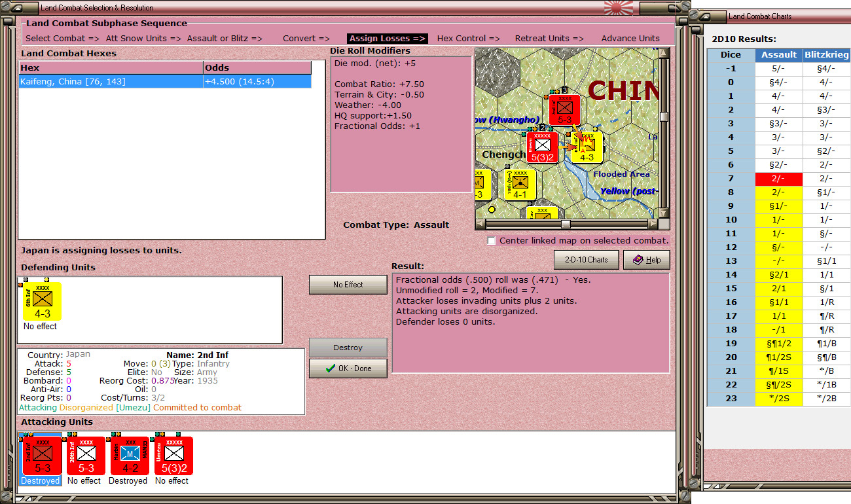Go to the Att Snow Units subphase

click(x=143, y=39)
